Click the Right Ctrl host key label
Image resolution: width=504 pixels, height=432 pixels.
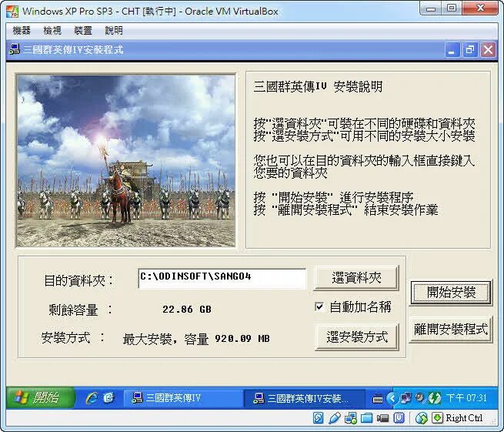[x=464, y=418]
